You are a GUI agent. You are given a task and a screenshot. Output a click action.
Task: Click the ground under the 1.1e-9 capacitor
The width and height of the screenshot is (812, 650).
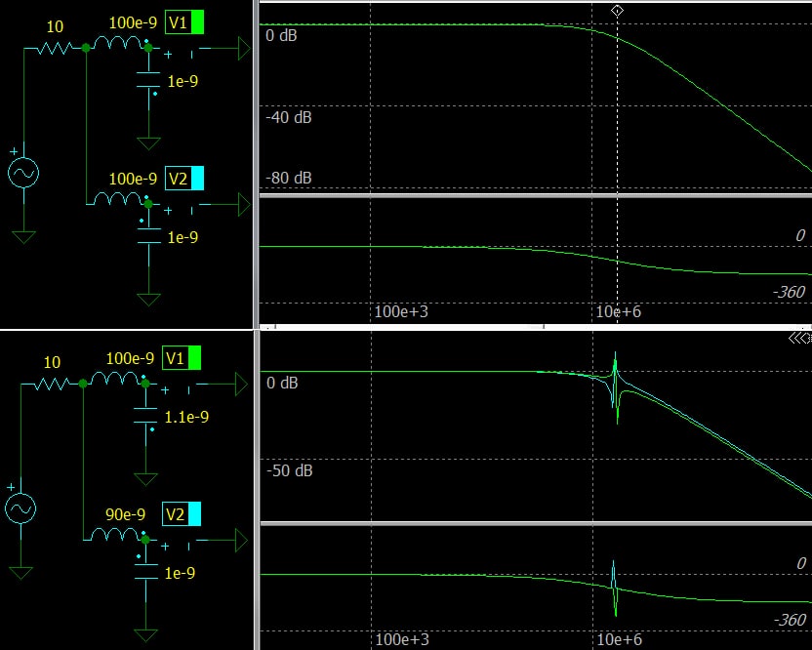click(145, 479)
